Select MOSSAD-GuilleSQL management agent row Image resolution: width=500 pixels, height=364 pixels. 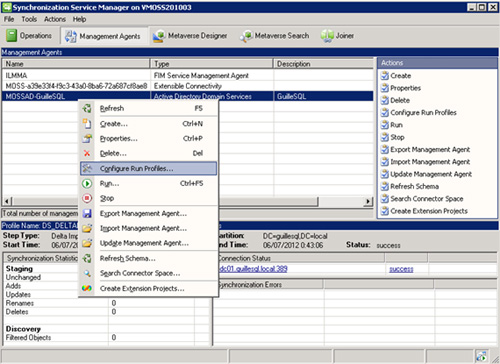pyautogui.click(x=188, y=96)
